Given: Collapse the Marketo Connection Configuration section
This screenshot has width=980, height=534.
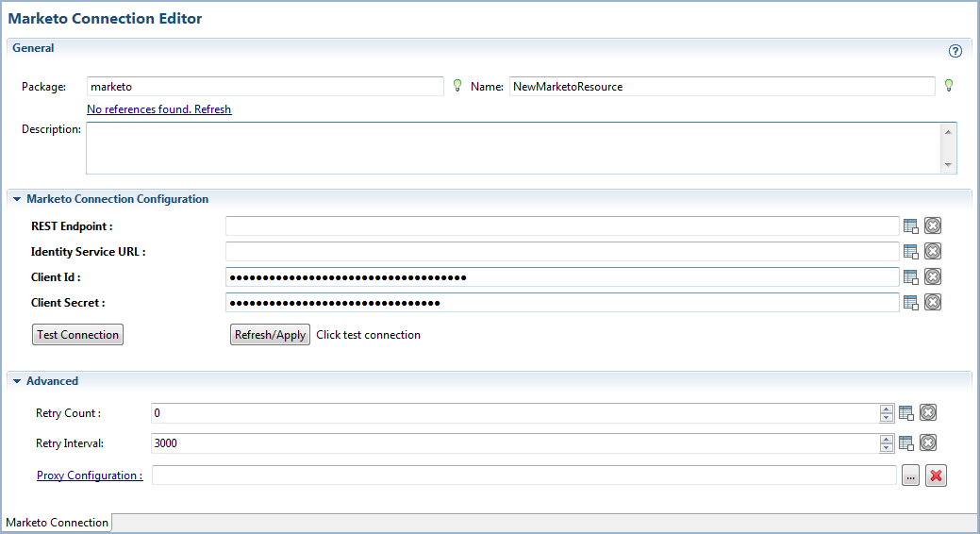Looking at the screenshot, I should pos(17,199).
